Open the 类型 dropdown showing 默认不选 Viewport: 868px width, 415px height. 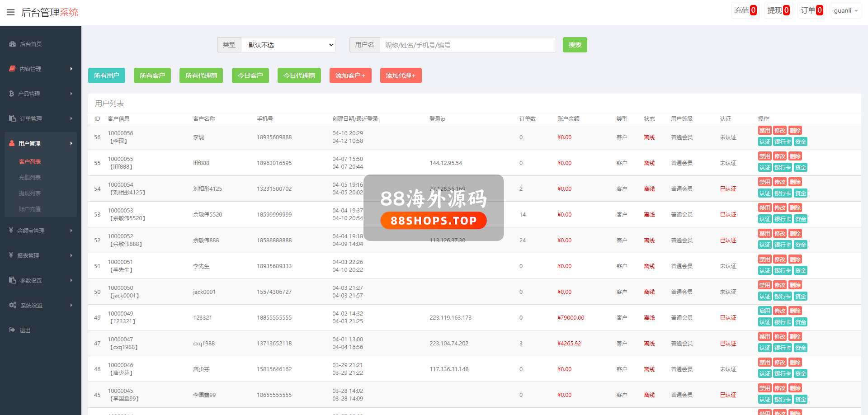click(288, 45)
